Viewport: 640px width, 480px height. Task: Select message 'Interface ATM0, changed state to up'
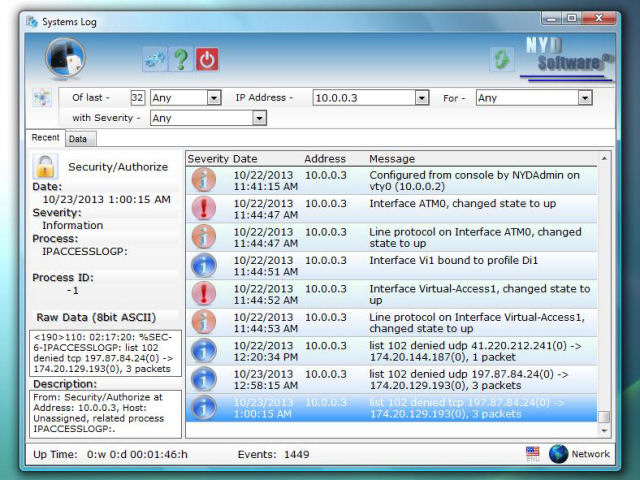[x=462, y=203]
